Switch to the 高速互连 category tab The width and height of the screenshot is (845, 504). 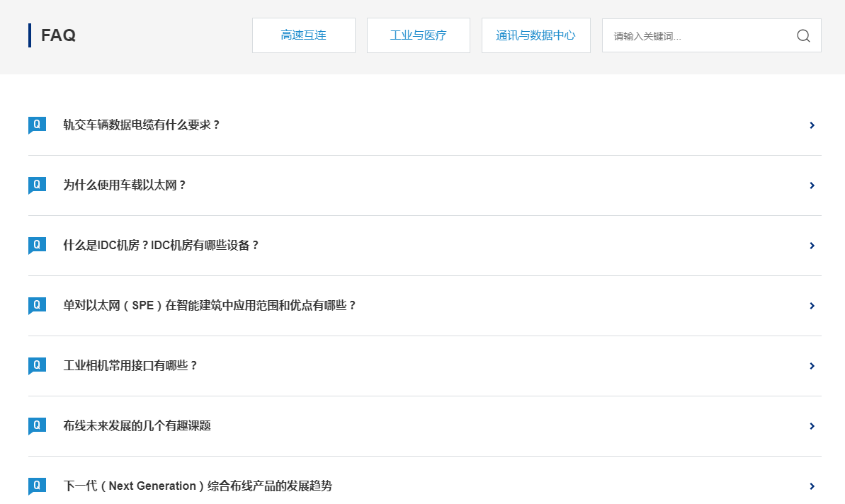coord(303,35)
